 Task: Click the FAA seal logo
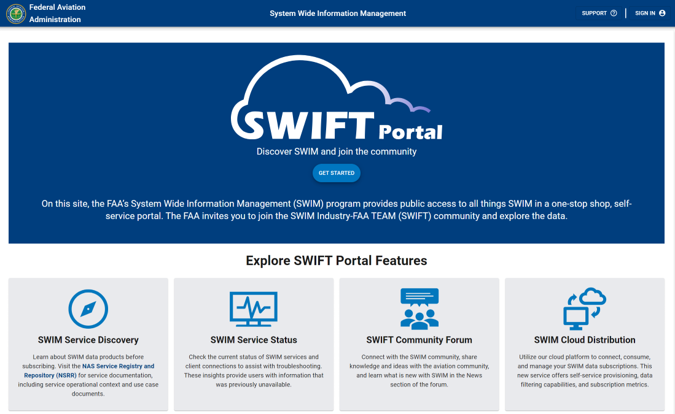pyautogui.click(x=16, y=13)
